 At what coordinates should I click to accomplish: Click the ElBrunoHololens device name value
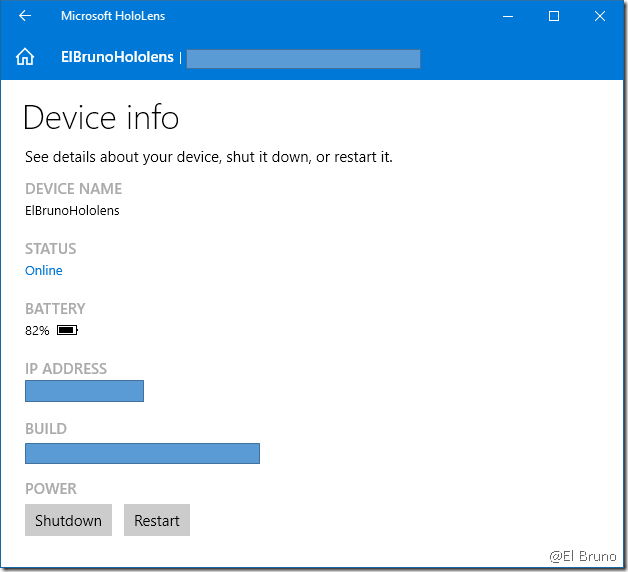72,210
